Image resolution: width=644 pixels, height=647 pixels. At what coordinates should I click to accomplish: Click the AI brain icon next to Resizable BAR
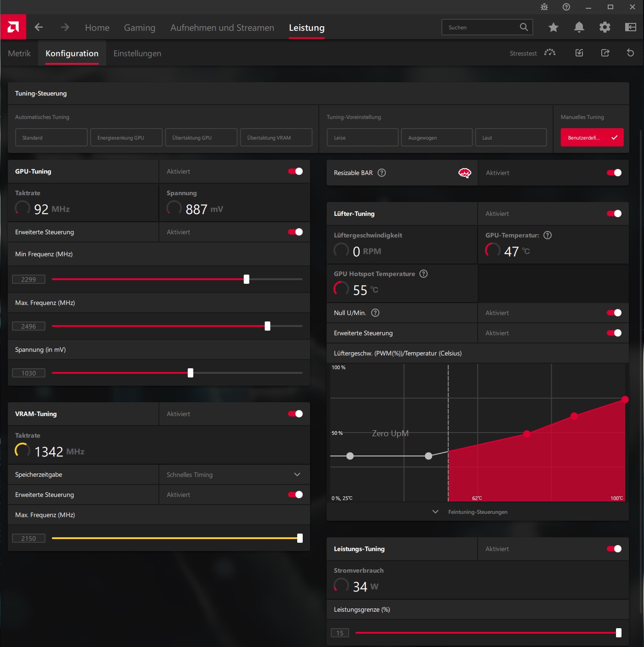464,173
